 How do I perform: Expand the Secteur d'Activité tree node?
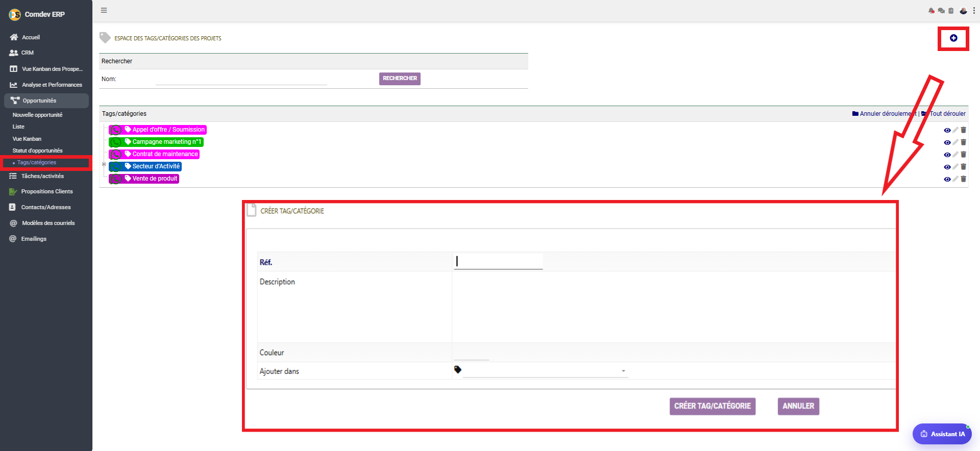pyautogui.click(x=104, y=164)
